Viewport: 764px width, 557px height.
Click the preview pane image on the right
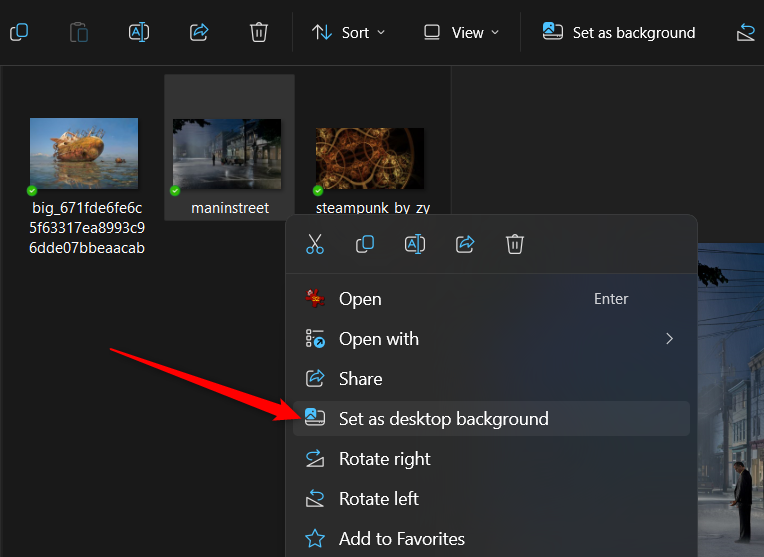point(731,400)
